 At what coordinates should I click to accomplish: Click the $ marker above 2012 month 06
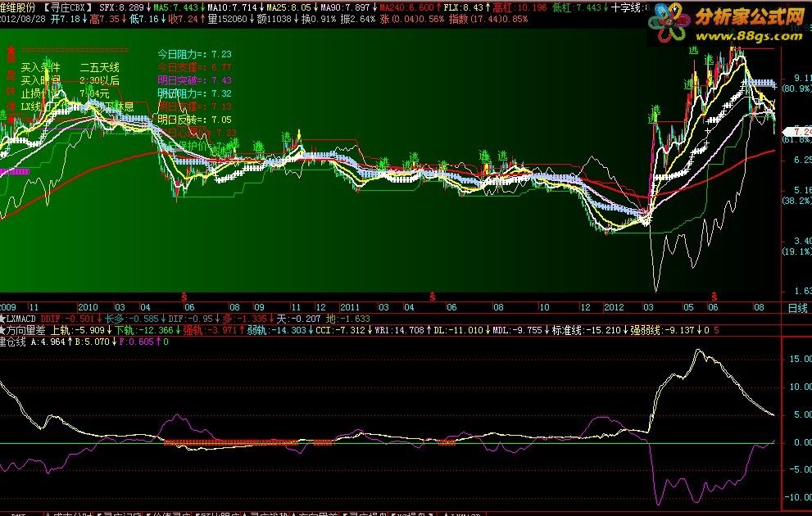pos(714,296)
